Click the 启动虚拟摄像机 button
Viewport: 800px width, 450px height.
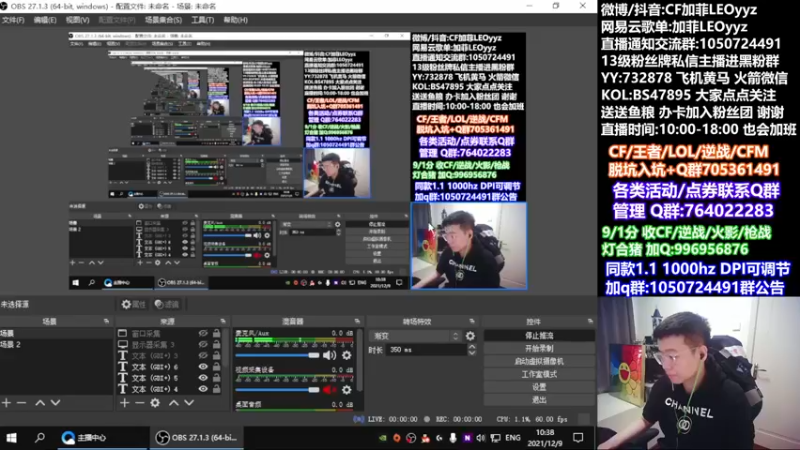(x=539, y=361)
